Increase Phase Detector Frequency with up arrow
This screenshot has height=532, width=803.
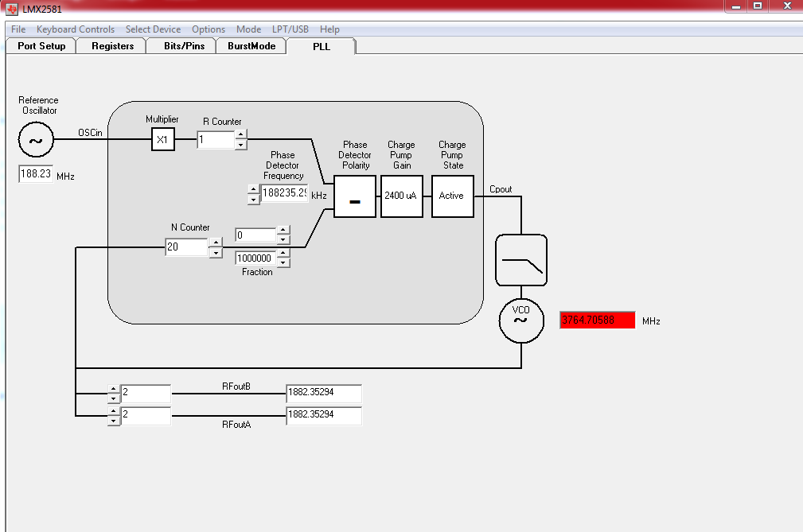click(x=254, y=189)
